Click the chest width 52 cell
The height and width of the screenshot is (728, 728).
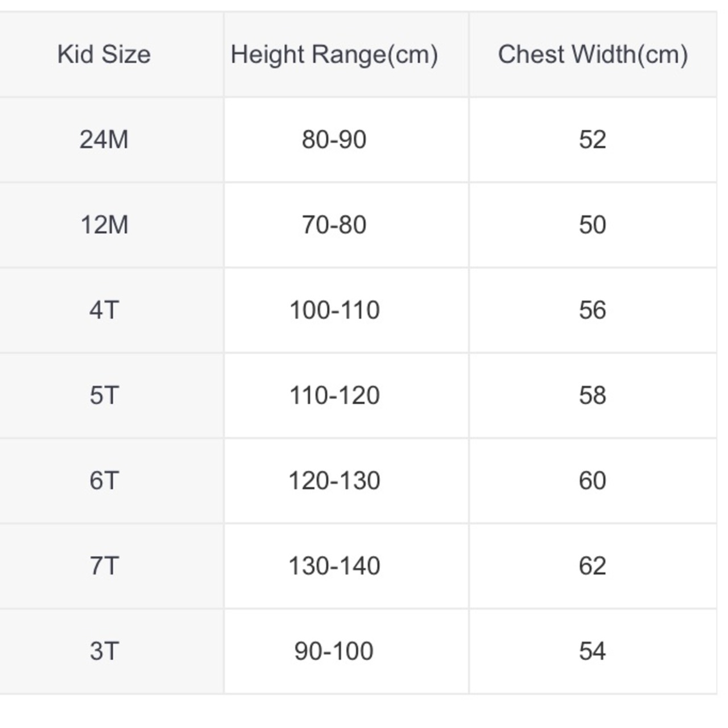[593, 140]
